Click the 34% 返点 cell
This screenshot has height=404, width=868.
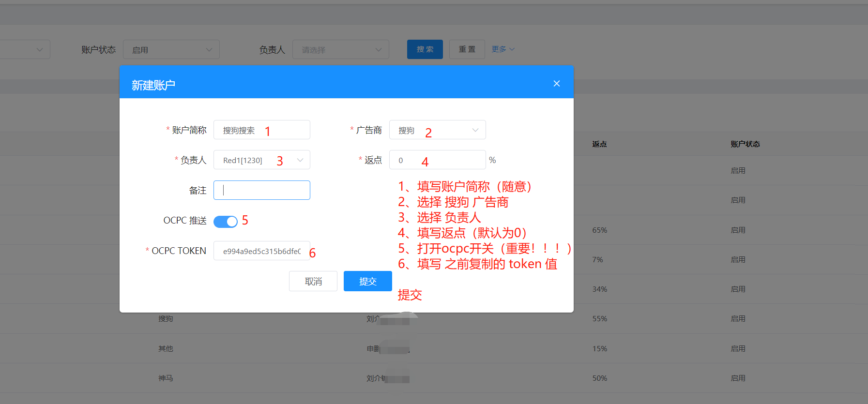599,289
